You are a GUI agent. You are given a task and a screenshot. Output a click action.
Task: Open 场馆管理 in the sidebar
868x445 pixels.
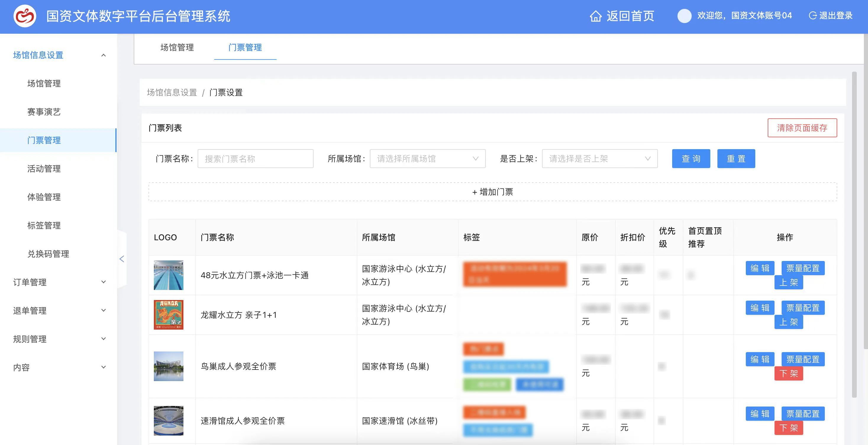coord(44,83)
